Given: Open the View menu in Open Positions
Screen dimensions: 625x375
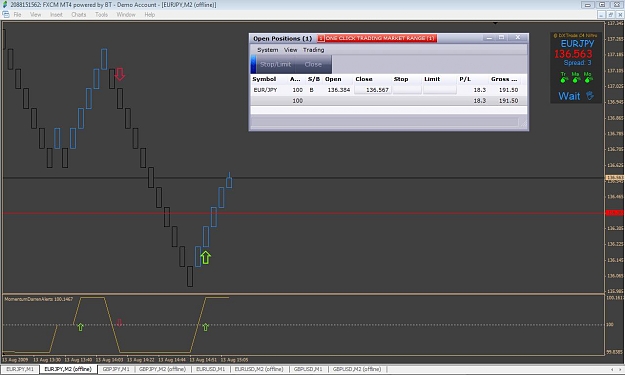Looking at the screenshot, I should [291, 50].
